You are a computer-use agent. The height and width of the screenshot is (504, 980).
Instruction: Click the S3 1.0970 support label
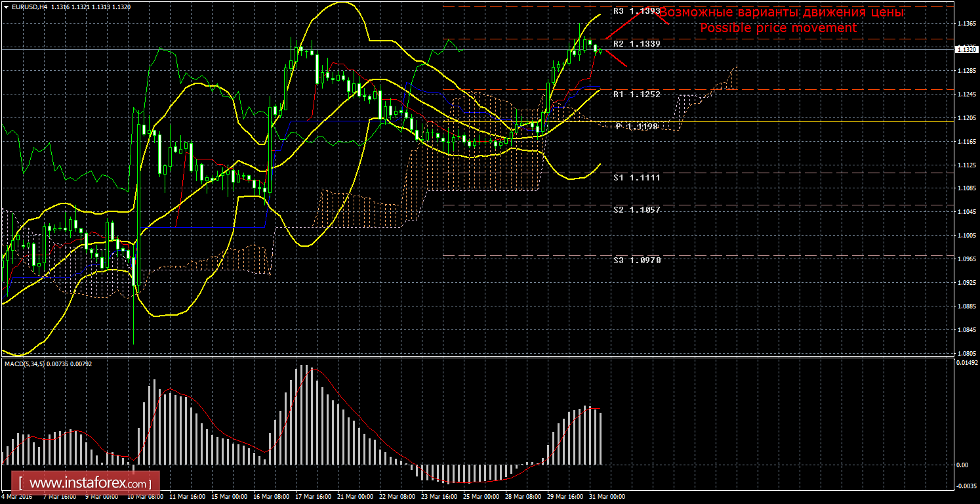point(636,261)
